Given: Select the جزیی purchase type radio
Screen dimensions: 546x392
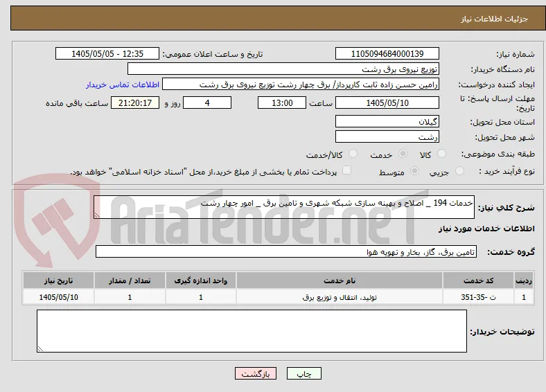Looking at the screenshot, I should pos(459,170).
